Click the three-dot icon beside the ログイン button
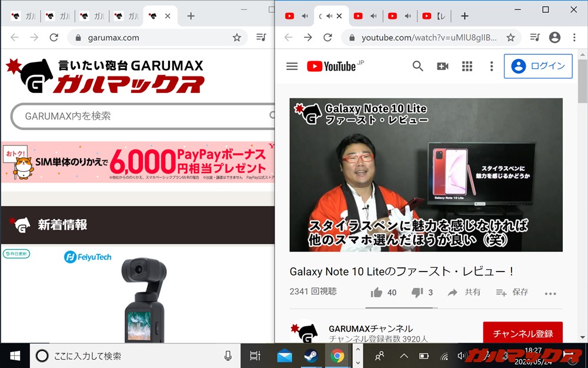This screenshot has width=588, height=368. click(492, 66)
